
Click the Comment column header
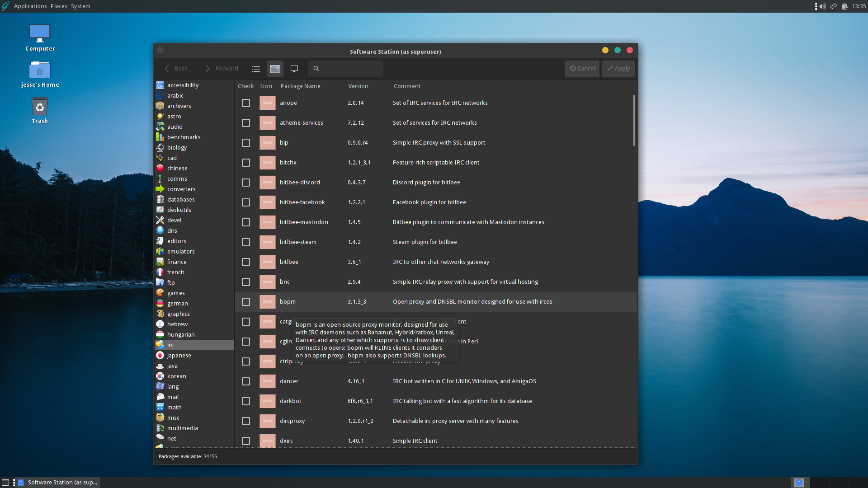point(513,86)
